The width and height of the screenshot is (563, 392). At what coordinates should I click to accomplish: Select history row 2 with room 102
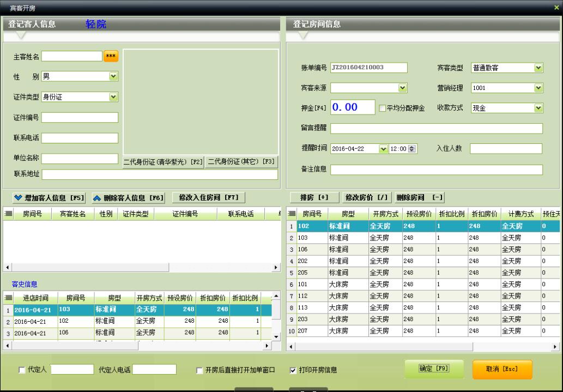click(137, 321)
